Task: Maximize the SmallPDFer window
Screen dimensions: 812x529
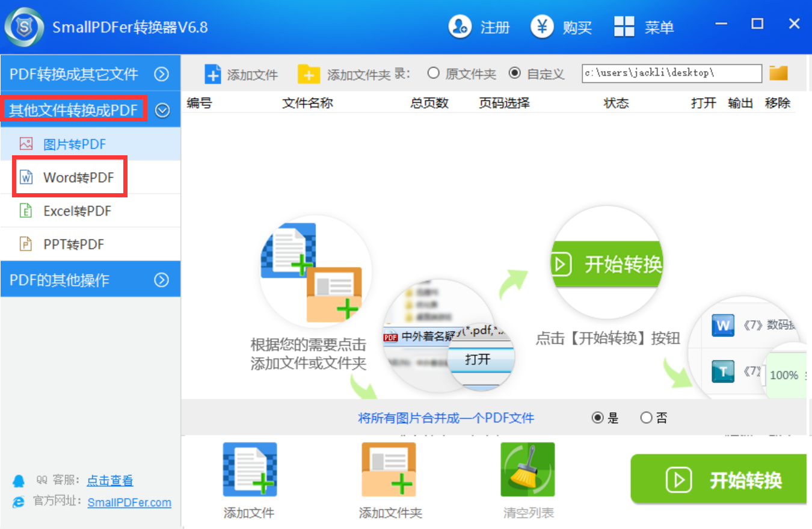Action: pyautogui.click(x=757, y=24)
